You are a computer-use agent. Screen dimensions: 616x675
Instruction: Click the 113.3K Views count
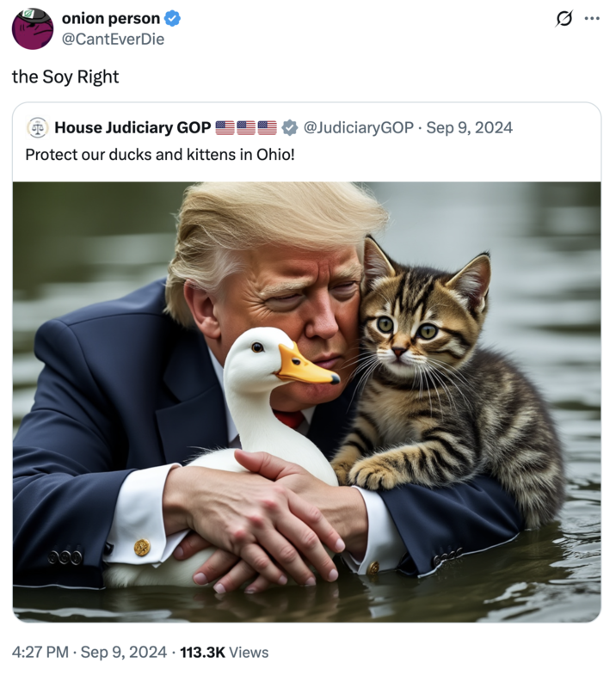pyautogui.click(x=224, y=652)
